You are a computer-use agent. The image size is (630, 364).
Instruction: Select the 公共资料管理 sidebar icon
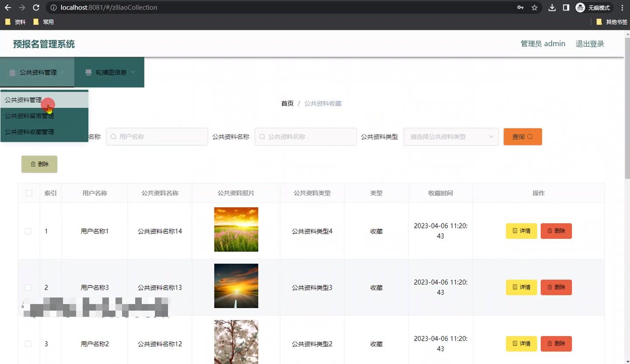(x=12, y=72)
